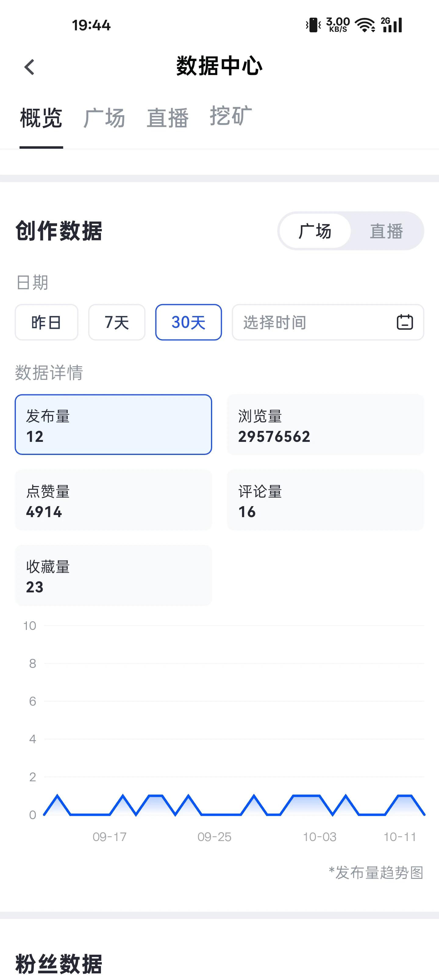Image resolution: width=439 pixels, height=980 pixels.
Task: Tap the 2G signal strength icon
Action: click(x=391, y=25)
